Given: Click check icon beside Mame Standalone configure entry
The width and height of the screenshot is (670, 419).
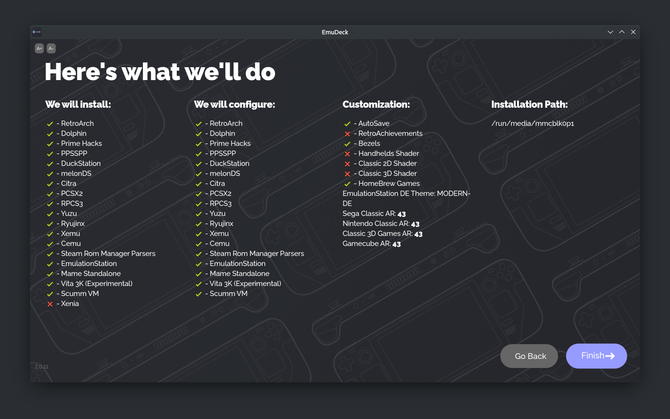Looking at the screenshot, I should click(199, 274).
